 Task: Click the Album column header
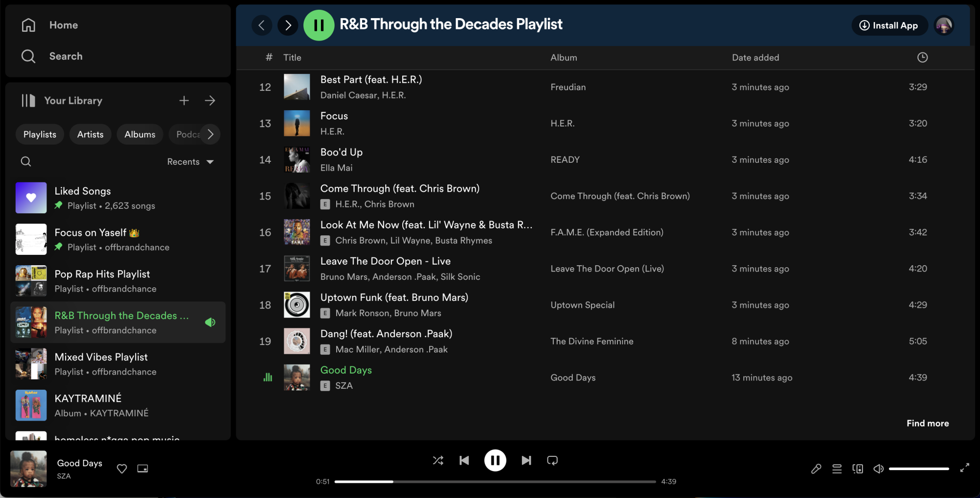[x=563, y=57]
